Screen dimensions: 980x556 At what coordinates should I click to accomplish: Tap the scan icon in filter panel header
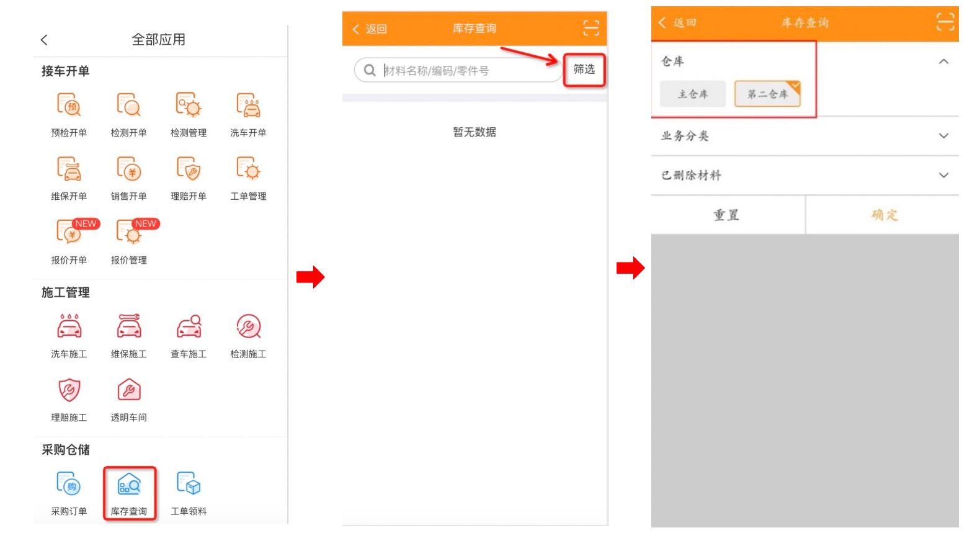click(x=945, y=22)
